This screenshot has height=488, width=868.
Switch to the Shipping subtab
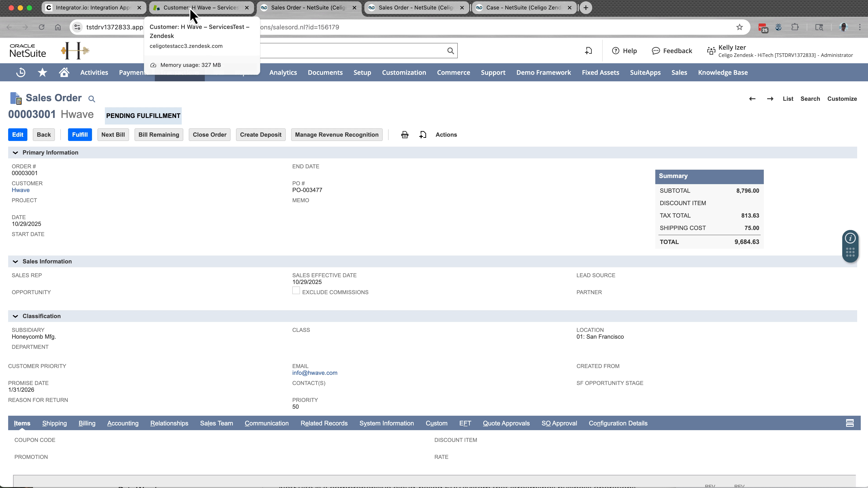(x=54, y=423)
